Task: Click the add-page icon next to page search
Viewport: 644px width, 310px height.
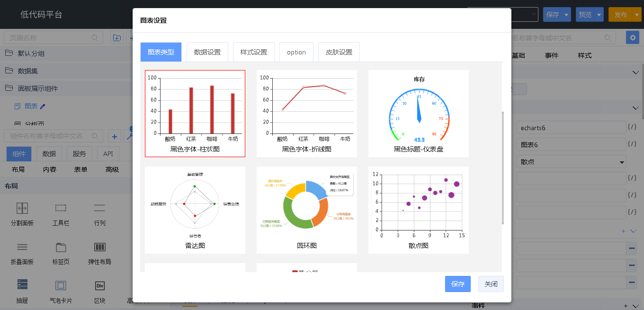Action: (117, 38)
